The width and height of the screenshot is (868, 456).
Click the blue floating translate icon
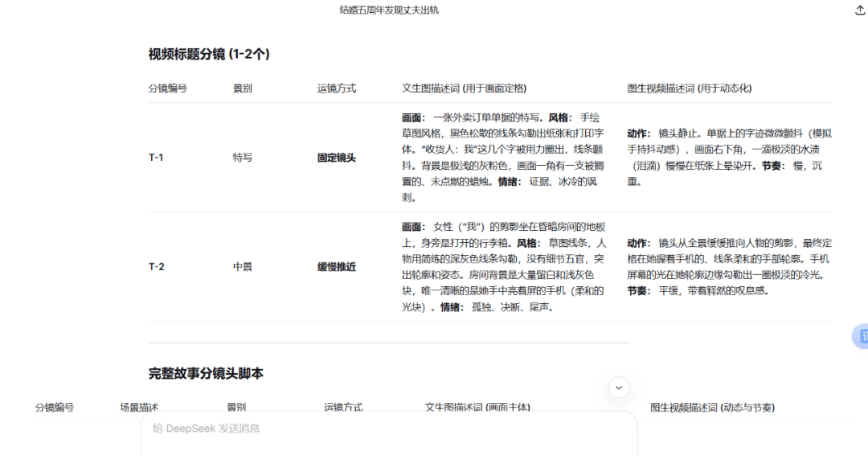pos(860,336)
